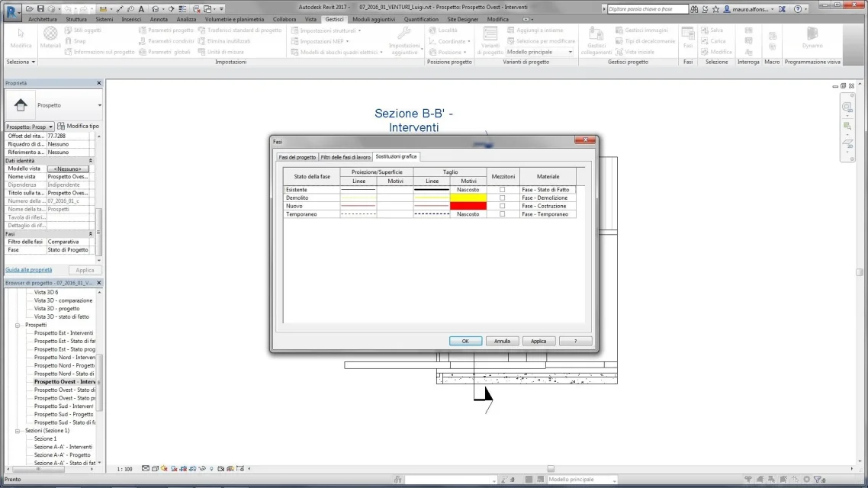Click the Dynamo icon in ribbon
The width and height of the screenshot is (868, 488).
pyautogui.click(x=812, y=37)
